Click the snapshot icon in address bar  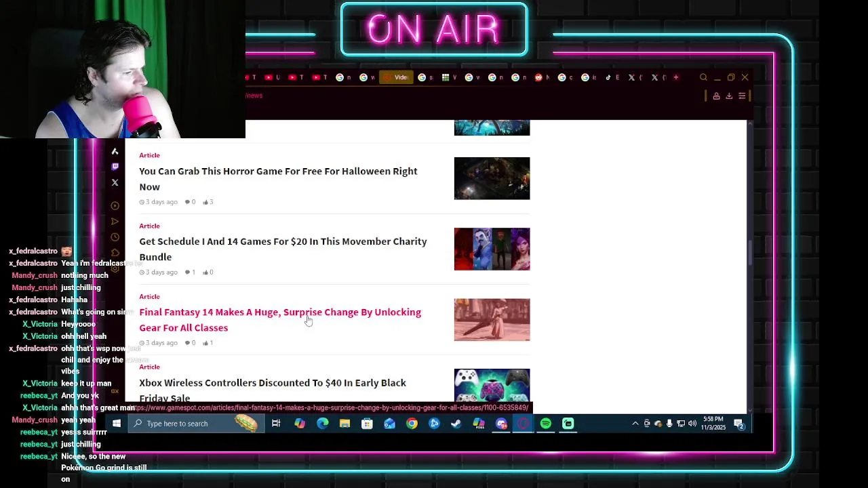point(716,96)
